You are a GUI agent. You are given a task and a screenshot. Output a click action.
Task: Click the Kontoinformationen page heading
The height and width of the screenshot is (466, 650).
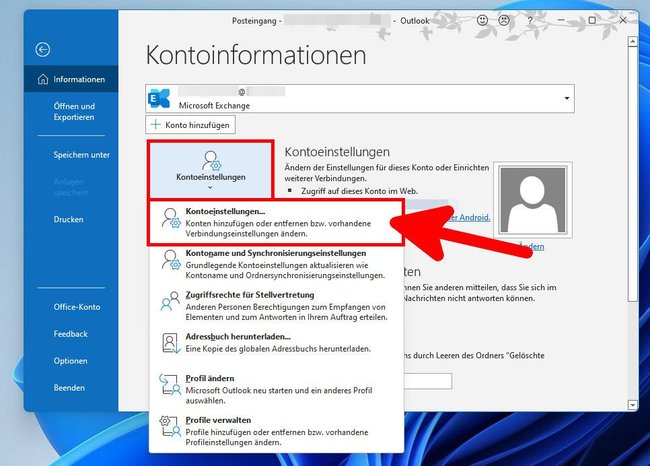pyautogui.click(x=256, y=55)
